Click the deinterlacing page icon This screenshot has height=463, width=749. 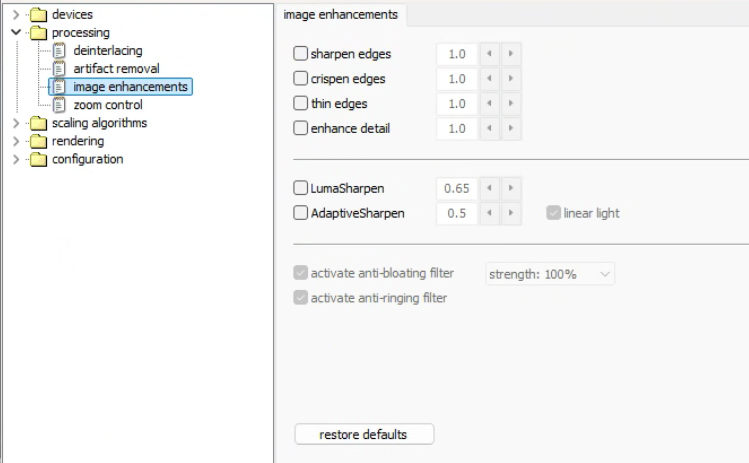(60, 51)
